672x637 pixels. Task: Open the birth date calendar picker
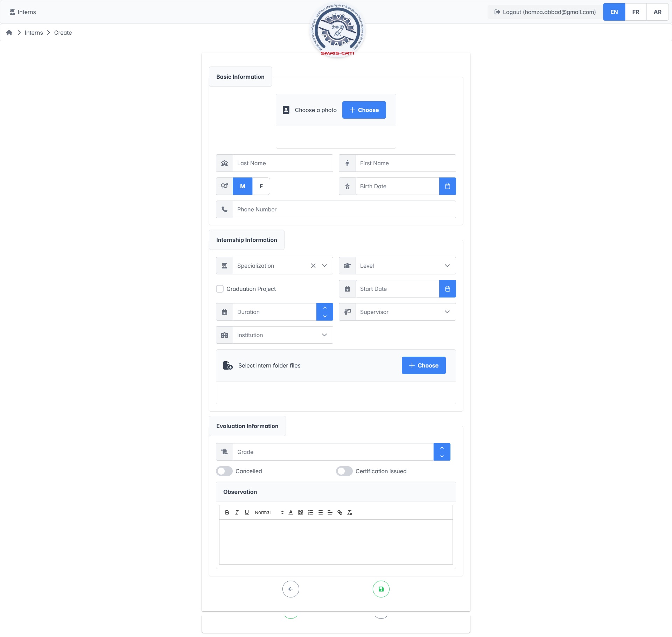click(447, 186)
